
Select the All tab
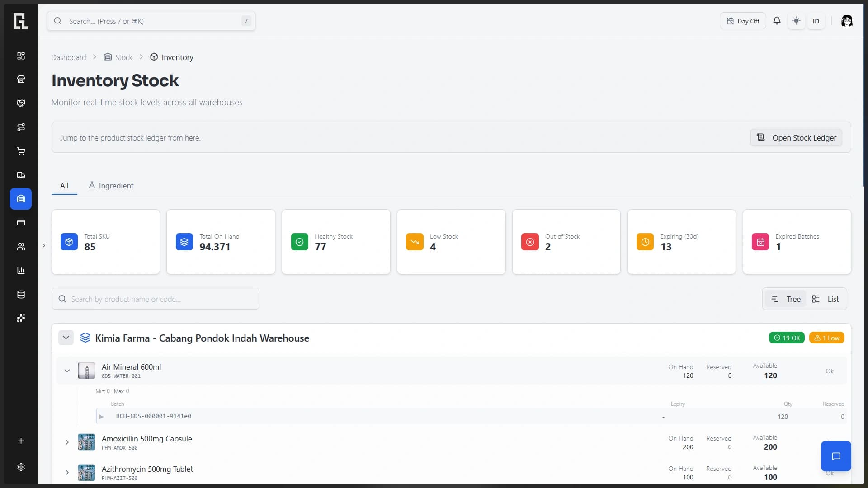coord(64,186)
